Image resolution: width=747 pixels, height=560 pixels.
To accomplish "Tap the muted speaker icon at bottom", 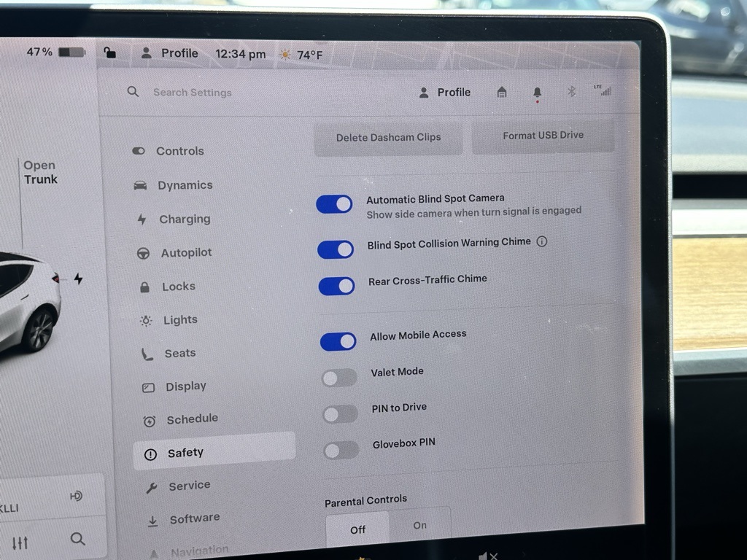I will [488, 556].
